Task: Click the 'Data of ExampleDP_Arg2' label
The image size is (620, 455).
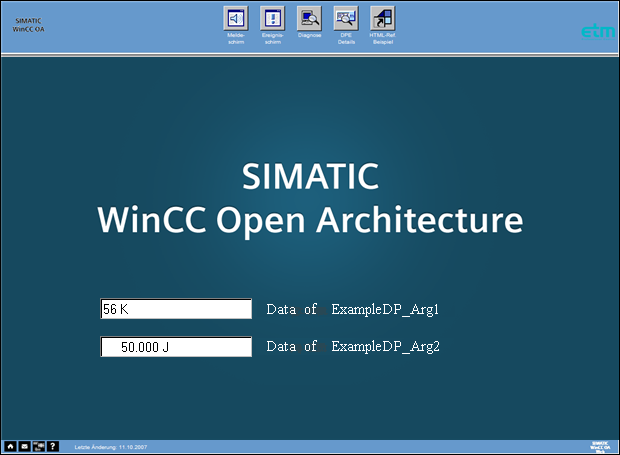Action: [x=353, y=346]
